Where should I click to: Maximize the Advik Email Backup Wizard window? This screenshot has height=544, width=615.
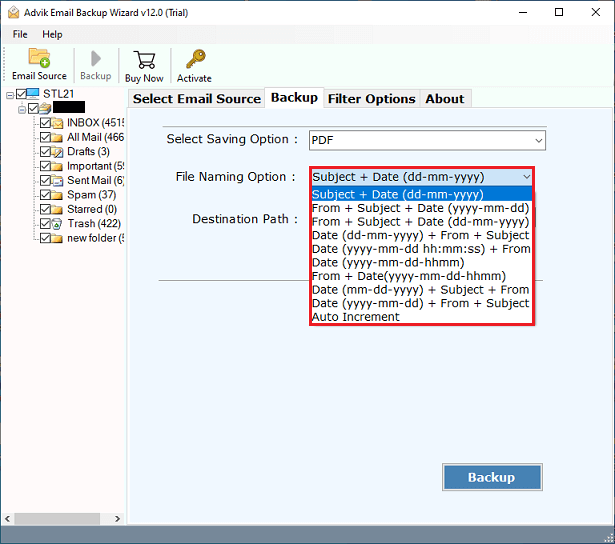559,13
